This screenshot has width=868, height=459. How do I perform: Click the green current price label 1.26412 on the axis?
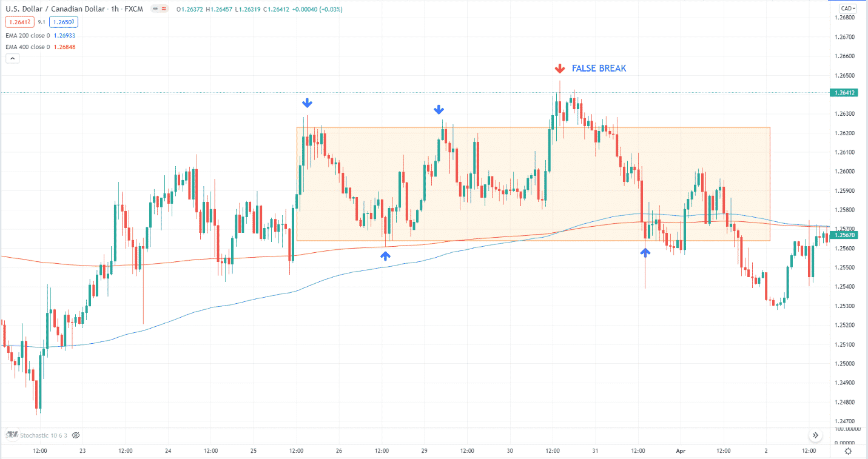(844, 93)
